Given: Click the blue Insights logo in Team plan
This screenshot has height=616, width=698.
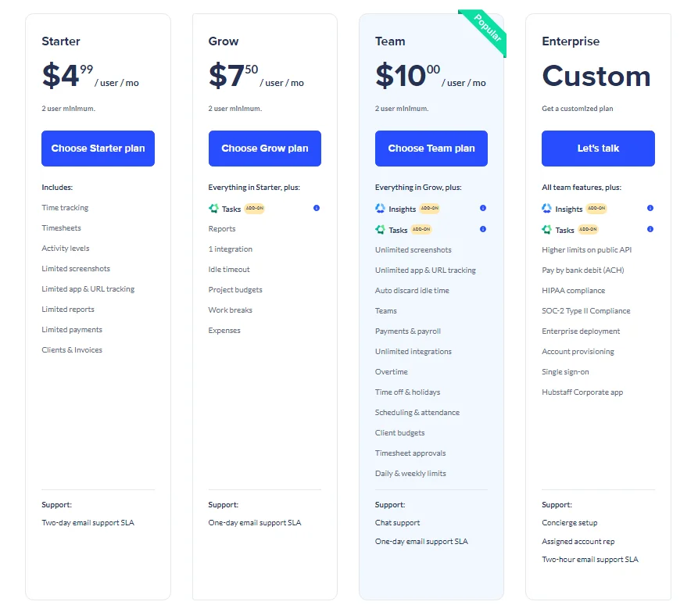Looking at the screenshot, I should coord(380,208).
